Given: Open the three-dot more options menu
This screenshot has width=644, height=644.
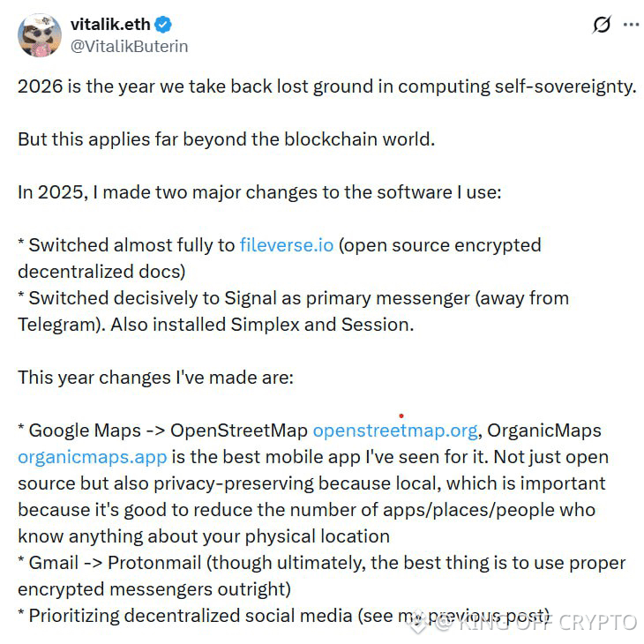Looking at the screenshot, I should [x=631, y=25].
